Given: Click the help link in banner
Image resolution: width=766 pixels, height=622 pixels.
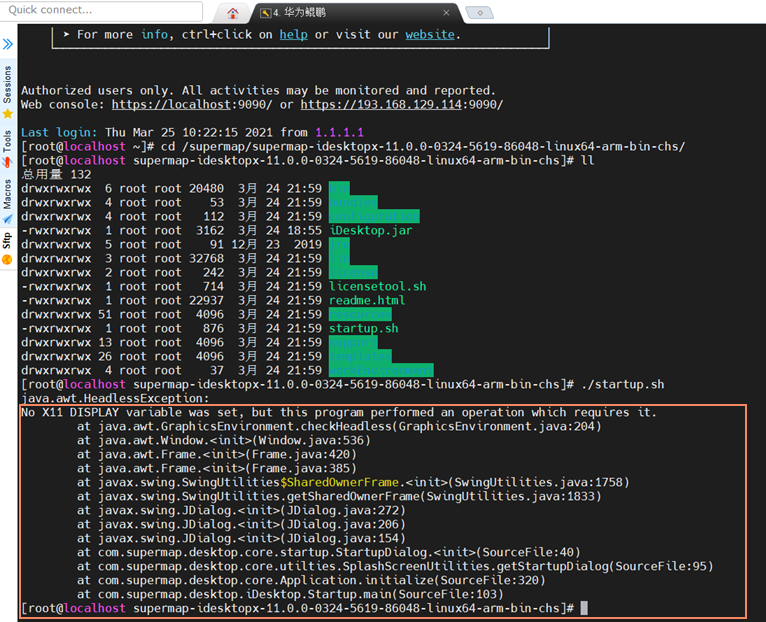Looking at the screenshot, I should click(x=293, y=34).
